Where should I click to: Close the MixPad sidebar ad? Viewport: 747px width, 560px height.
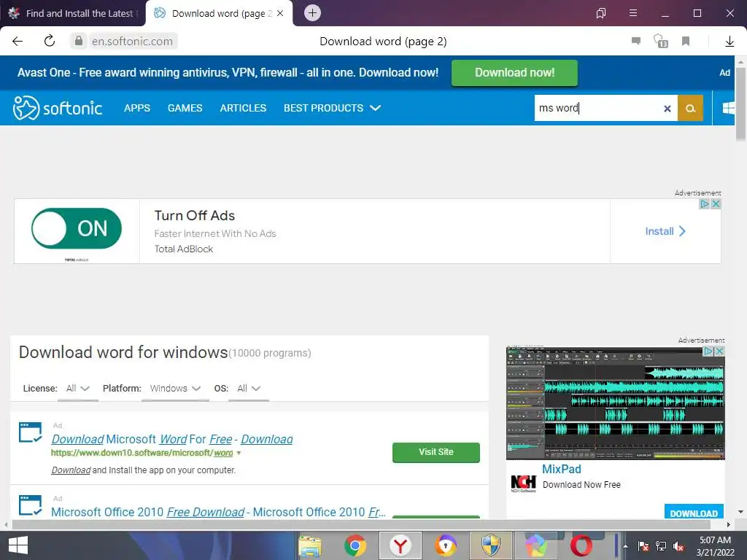pyautogui.click(x=719, y=351)
